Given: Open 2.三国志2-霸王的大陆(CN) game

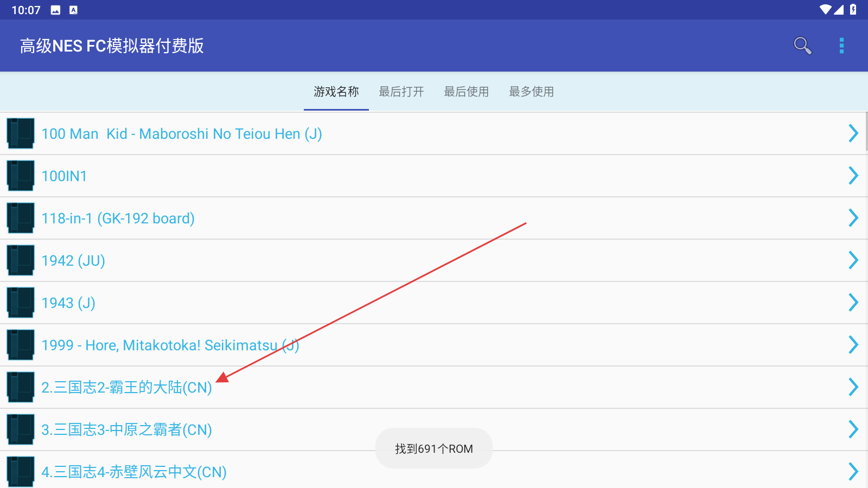Looking at the screenshot, I should (x=434, y=387).
